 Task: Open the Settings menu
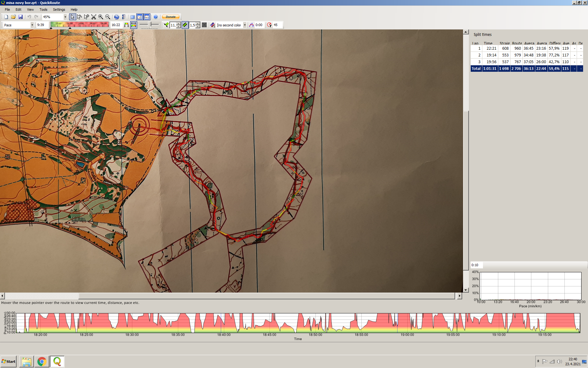click(x=59, y=10)
